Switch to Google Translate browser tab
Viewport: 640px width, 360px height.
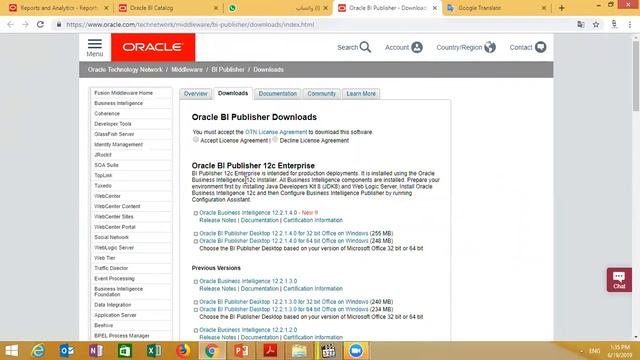point(496,8)
